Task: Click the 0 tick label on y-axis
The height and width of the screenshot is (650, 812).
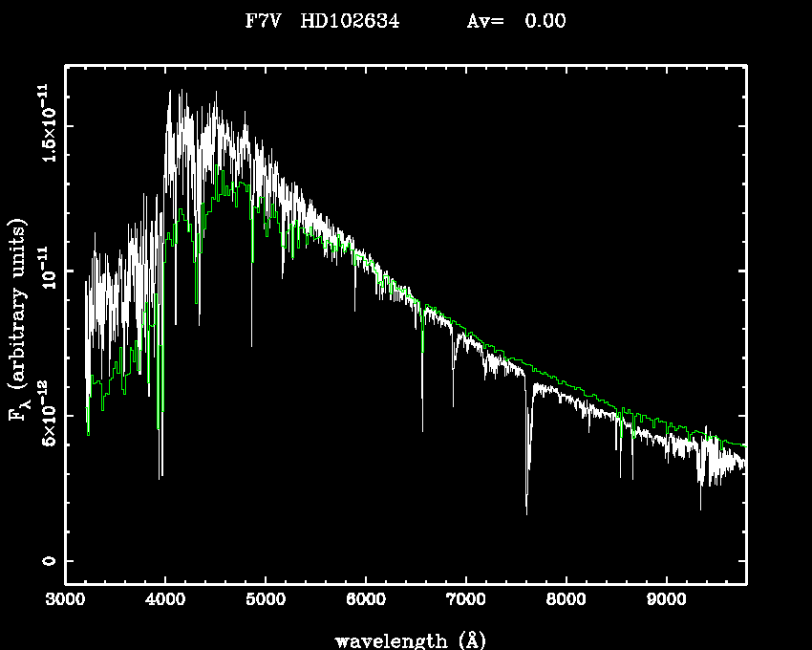Action: pyautogui.click(x=50, y=561)
